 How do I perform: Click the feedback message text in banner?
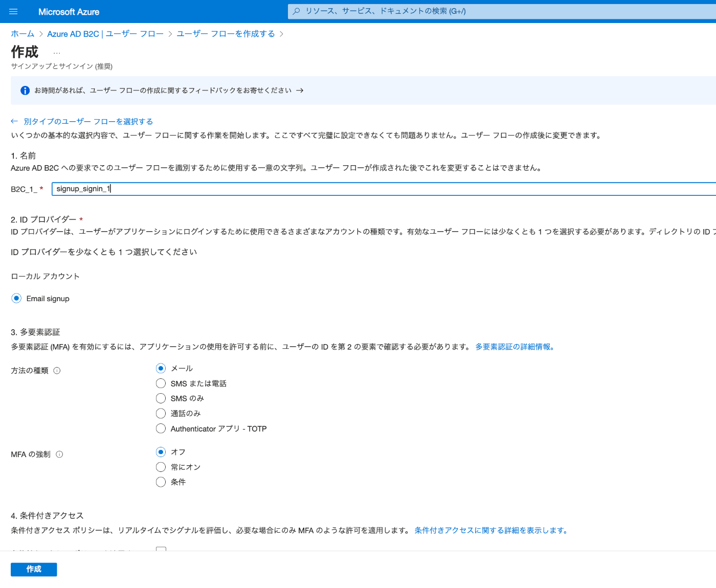pyautogui.click(x=163, y=91)
